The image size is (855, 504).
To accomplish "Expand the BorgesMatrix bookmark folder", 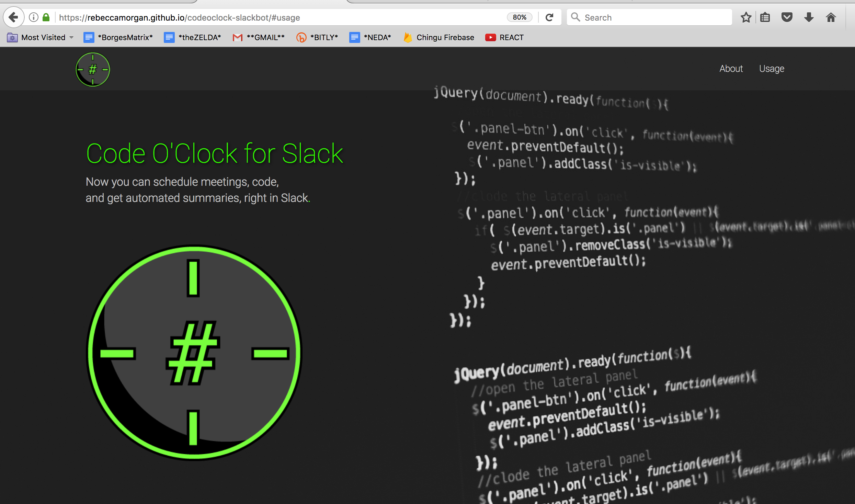I will pos(117,37).
